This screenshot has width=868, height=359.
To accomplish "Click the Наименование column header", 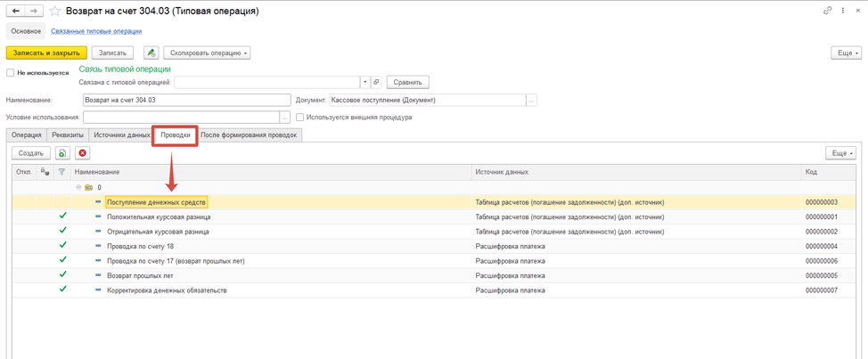I will coord(271,173).
